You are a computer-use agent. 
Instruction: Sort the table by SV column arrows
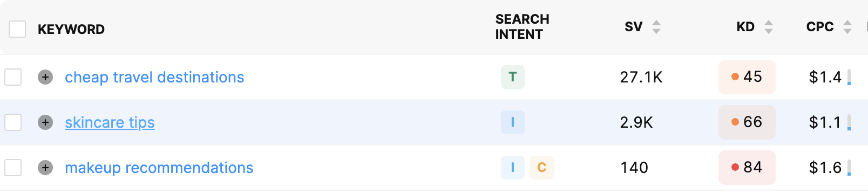pyautogui.click(x=656, y=27)
